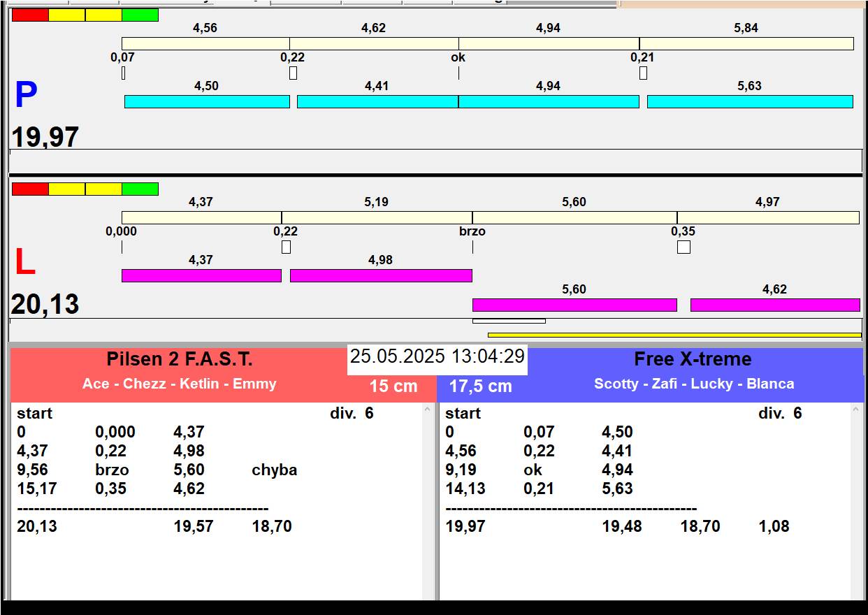868x615 pixels.
Task: Click the red start light in lane P
Action: point(30,15)
